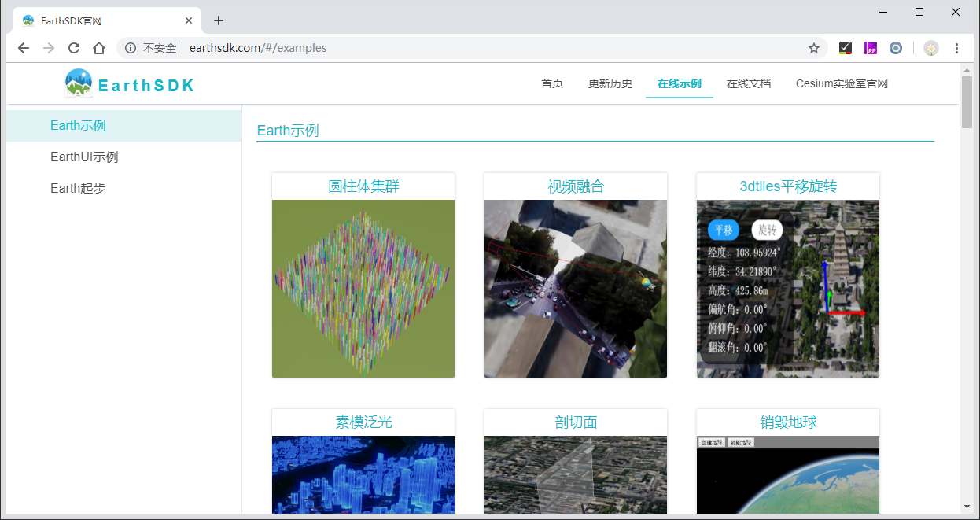The image size is (980, 520).
Task: Open a new browser tab
Action: click(x=219, y=20)
